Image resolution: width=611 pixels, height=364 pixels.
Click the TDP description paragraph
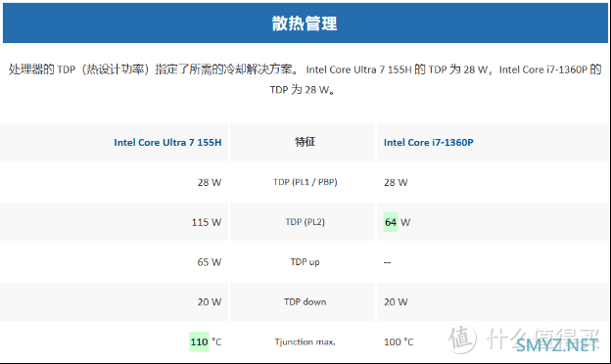point(305,79)
